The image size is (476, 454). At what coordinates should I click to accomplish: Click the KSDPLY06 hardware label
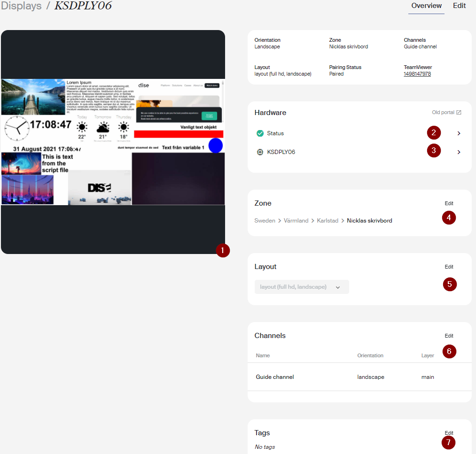pos(281,152)
